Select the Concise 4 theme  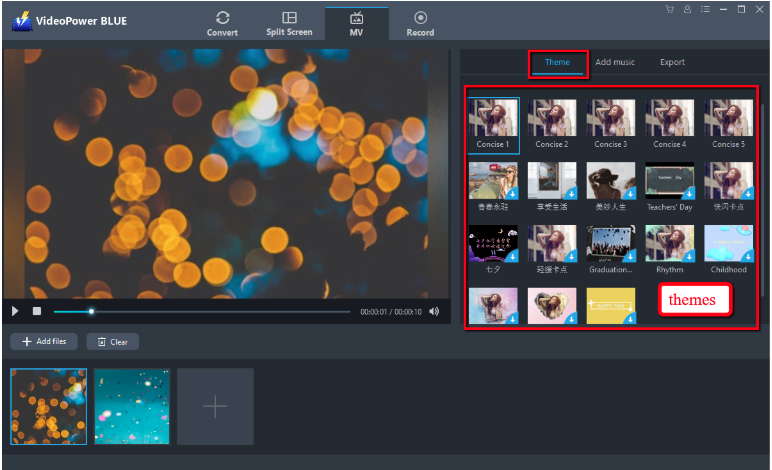[x=670, y=124]
